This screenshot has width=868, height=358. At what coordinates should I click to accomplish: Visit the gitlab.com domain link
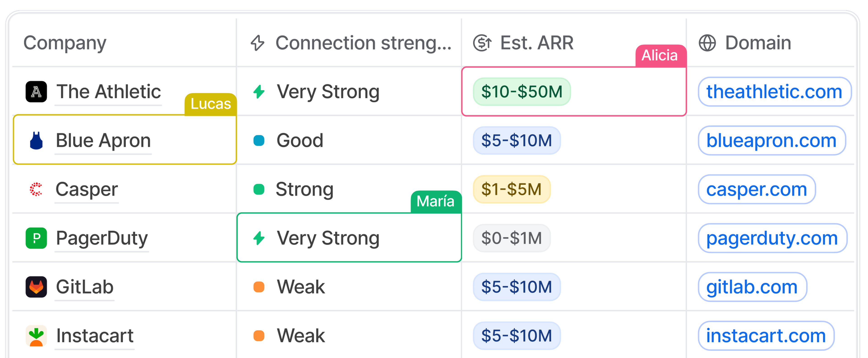[752, 287]
